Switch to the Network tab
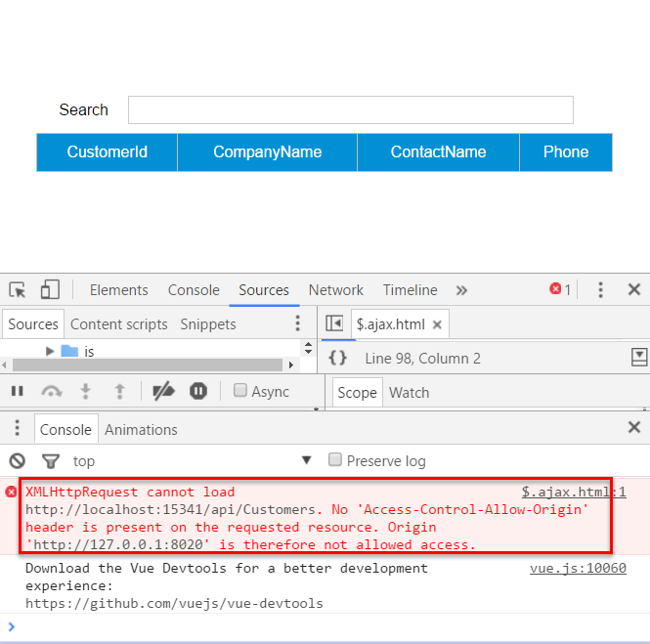 (x=335, y=290)
